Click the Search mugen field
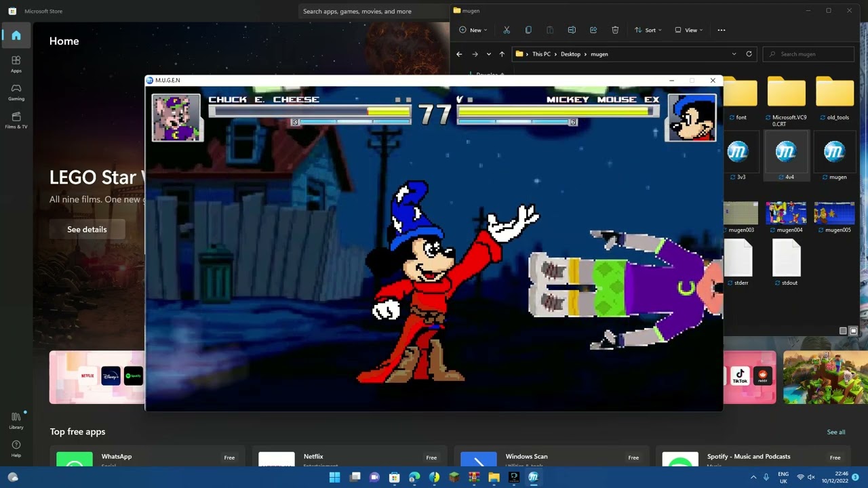 [x=808, y=54]
